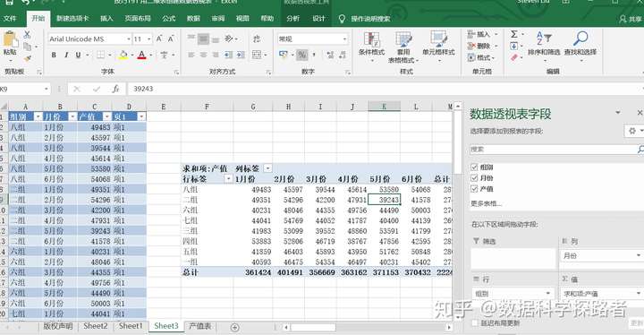Toggle Italic formatting

[x=66, y=55]
